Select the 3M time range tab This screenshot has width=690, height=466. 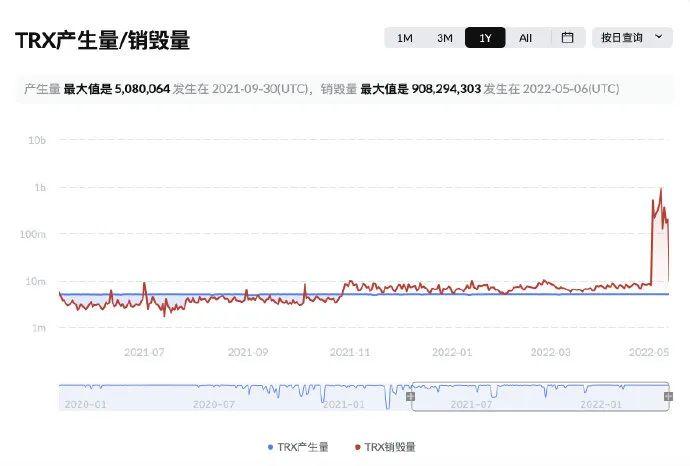pyautogui.click(x=444, y=38)
